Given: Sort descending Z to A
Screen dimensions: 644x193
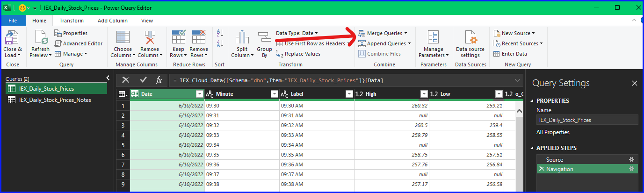Looking at the screenshot, I should coord(220,43).
